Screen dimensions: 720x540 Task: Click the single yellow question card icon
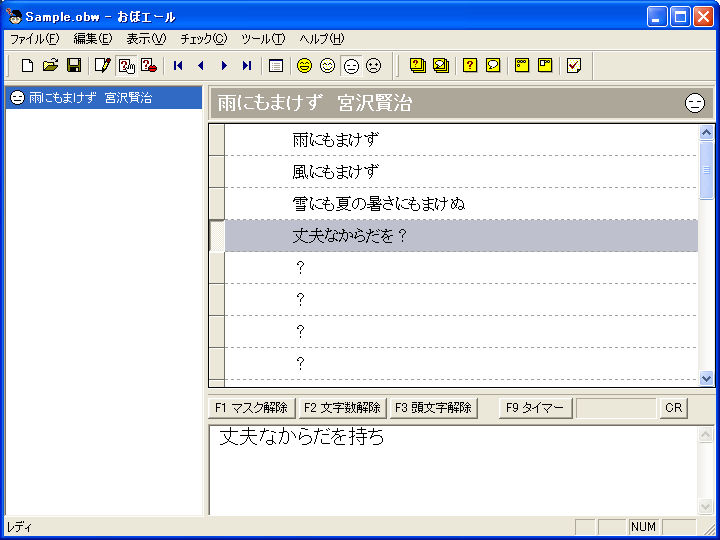(x=470, y=66)
